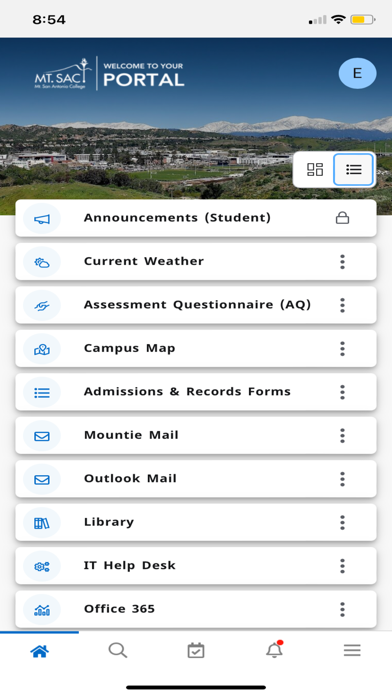This screenshot has width=392, height=696.
Task: Click the Current Weather cloud icon
Action: [42, 262]
